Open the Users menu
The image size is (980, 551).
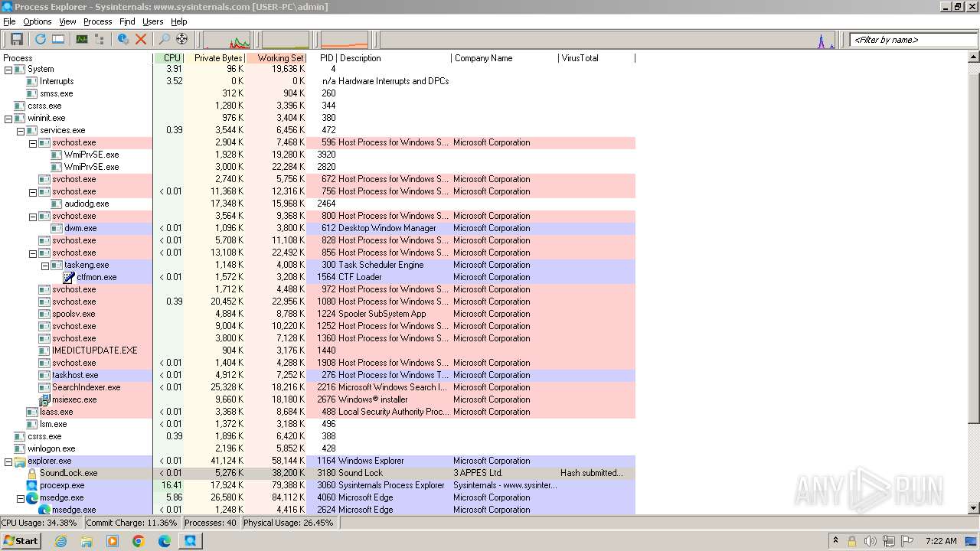[x=152, y=21]
